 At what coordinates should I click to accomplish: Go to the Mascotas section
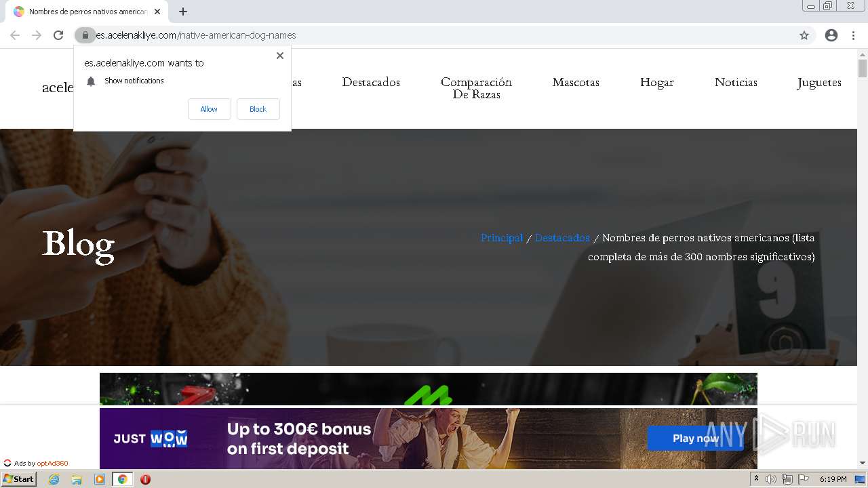pyautogui.click(x=576, y=82)
